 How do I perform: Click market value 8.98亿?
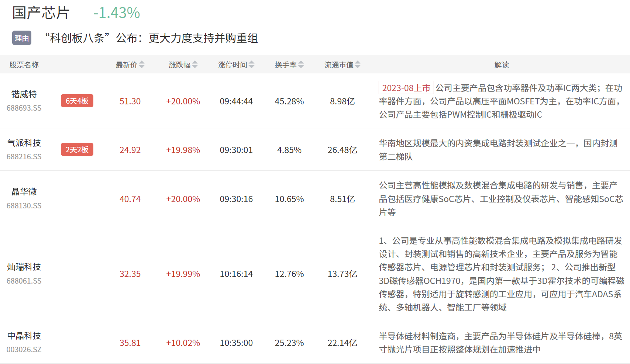(342, 101)
